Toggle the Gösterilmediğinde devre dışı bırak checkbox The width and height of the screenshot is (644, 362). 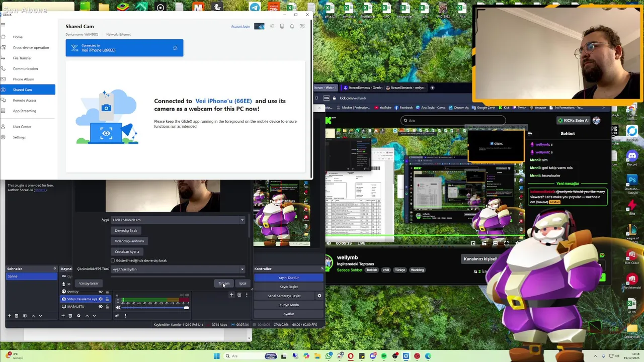pos(113,260)
